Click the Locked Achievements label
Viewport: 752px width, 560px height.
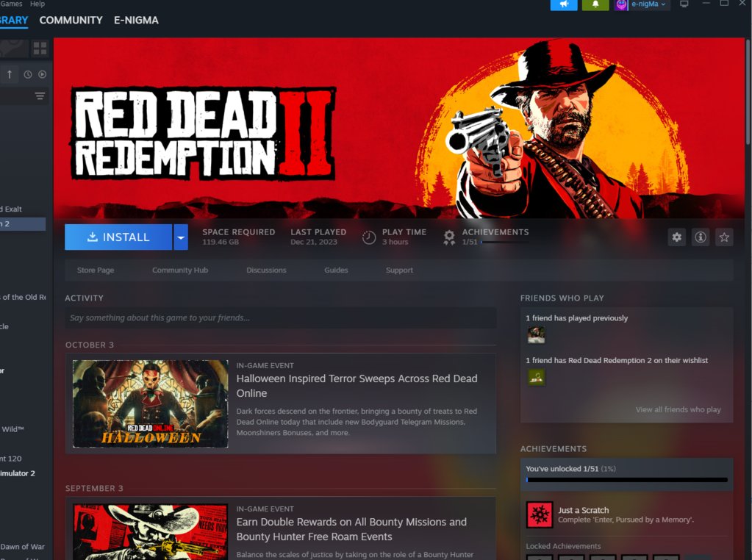click(x=563, y=546)
